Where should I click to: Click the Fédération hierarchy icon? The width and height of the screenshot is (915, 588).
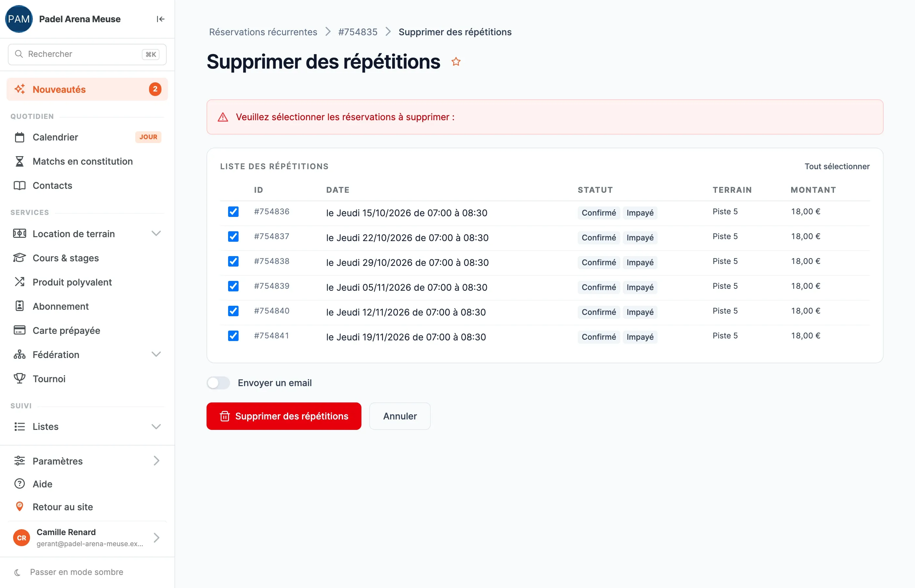point(20,354)
